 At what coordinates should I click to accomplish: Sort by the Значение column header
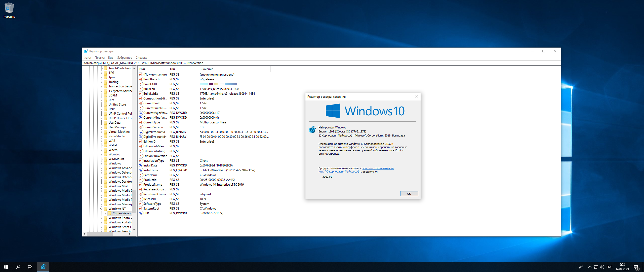pos(234,69)
